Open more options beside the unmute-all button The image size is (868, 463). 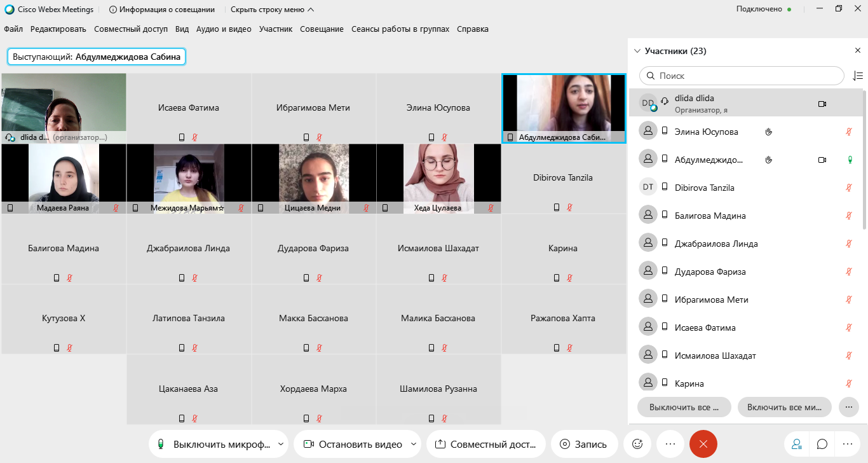(849, 406)
